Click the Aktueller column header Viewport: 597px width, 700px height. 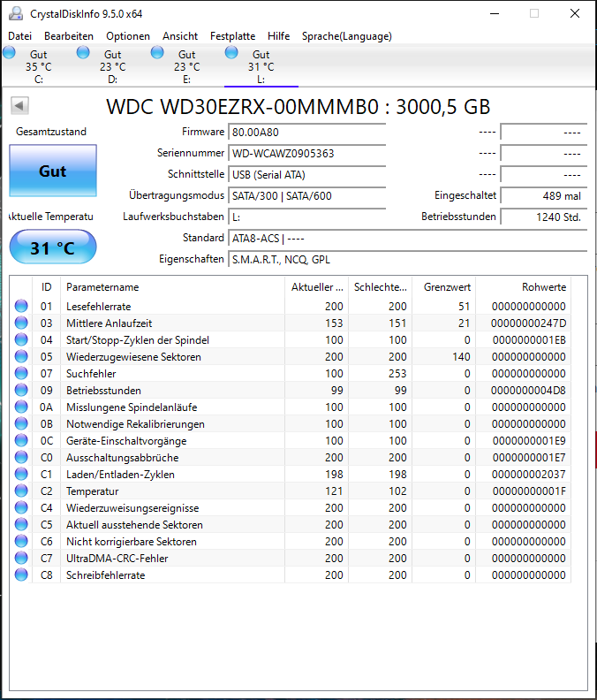pyautogui.click(x=317, y=287)
